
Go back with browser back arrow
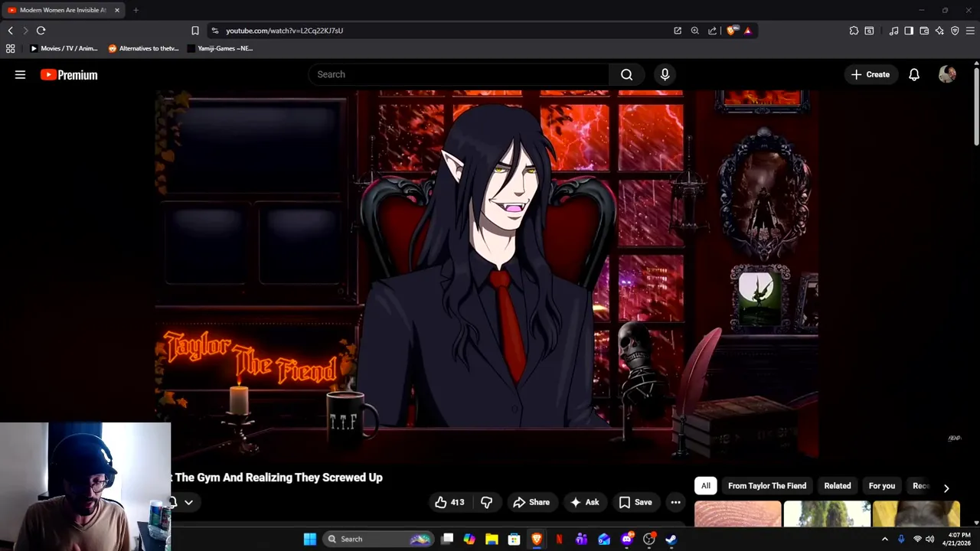pyautogui.click(x=10, y=31)
